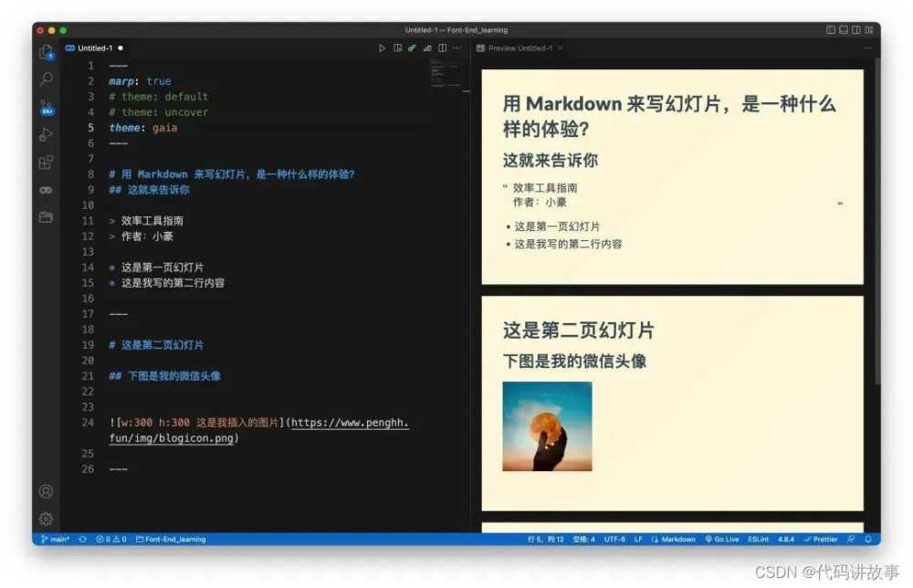Open the notifications bell in the status bar
913x588 pixels.
(x=868, y=539)
